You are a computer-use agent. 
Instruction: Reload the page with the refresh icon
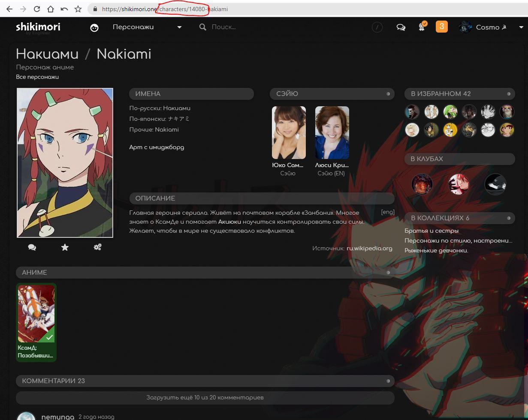(x=37, y=9)
